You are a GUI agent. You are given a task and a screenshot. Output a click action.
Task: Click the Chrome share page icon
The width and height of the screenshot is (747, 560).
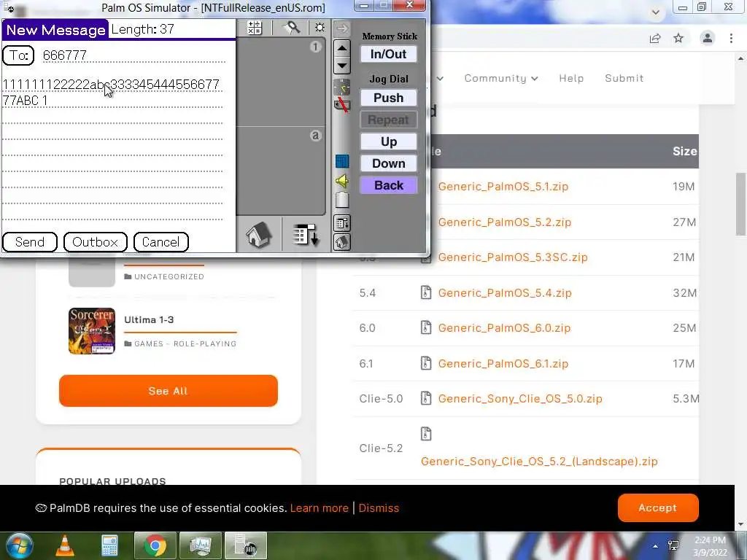tap(655, 39)
